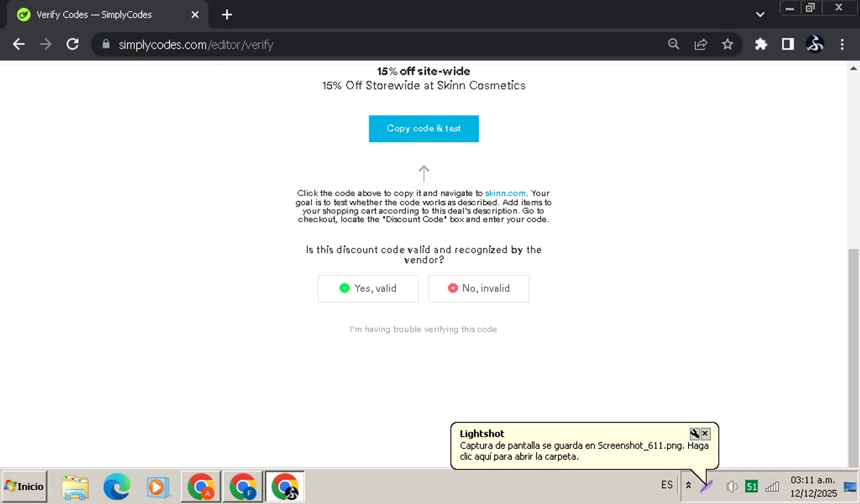Open the Extensions puzzle icon
This screenshot has width=860, height=504.
click(761, 44)
